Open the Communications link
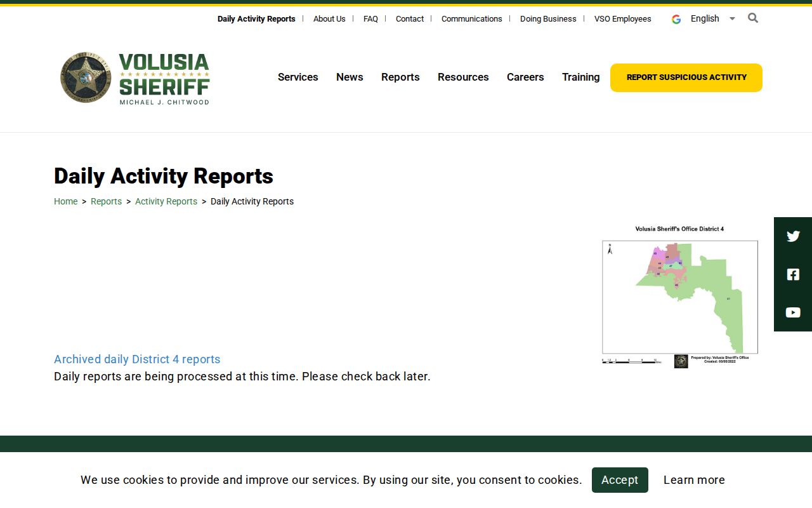 [472, 19]
